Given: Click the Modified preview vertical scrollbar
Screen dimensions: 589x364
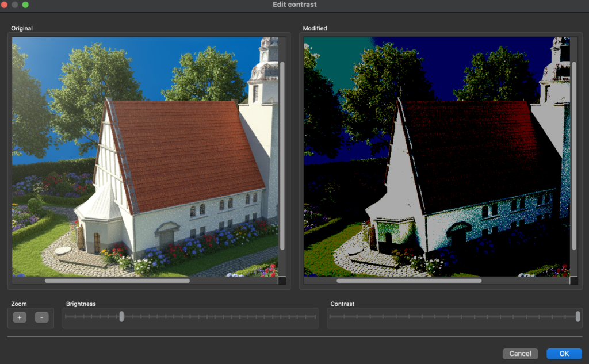Looking at the screenshot, I should tap(573, 155).
